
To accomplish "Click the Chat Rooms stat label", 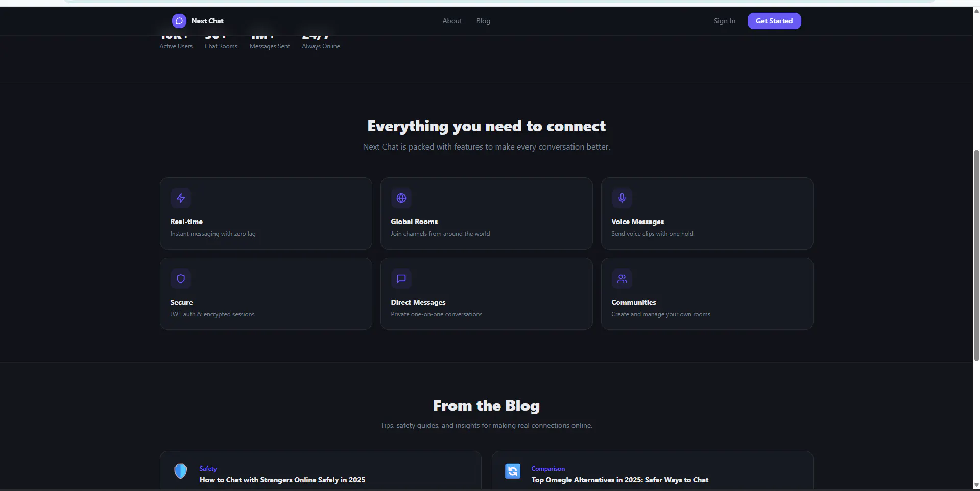I will [x=221, y=46].
